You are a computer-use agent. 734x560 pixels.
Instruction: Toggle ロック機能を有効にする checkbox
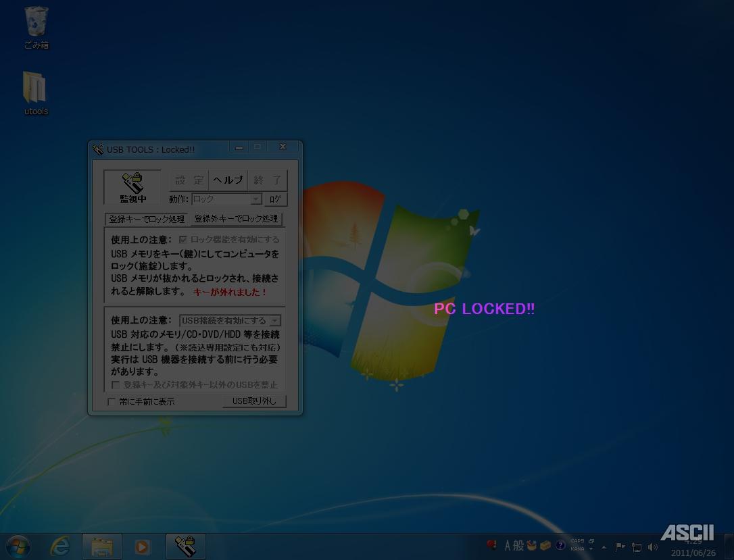coord(183,240)
